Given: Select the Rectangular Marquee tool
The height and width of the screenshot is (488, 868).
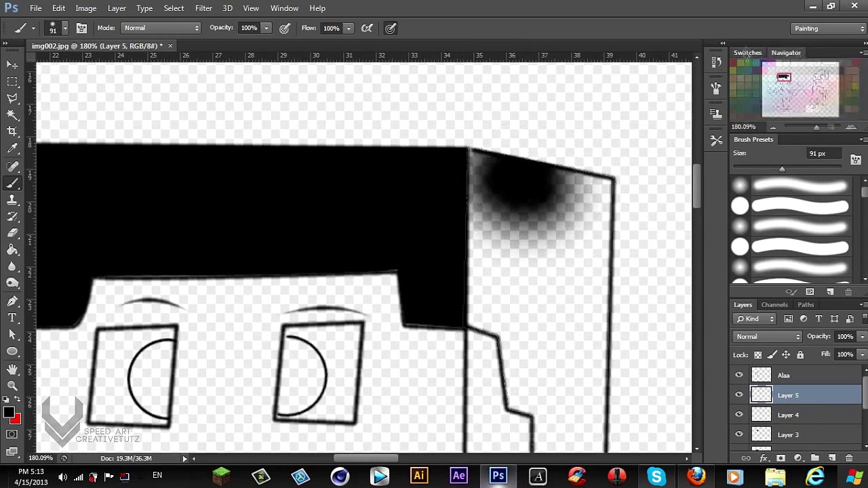Looking at the screenshot, I should (12, 81).
